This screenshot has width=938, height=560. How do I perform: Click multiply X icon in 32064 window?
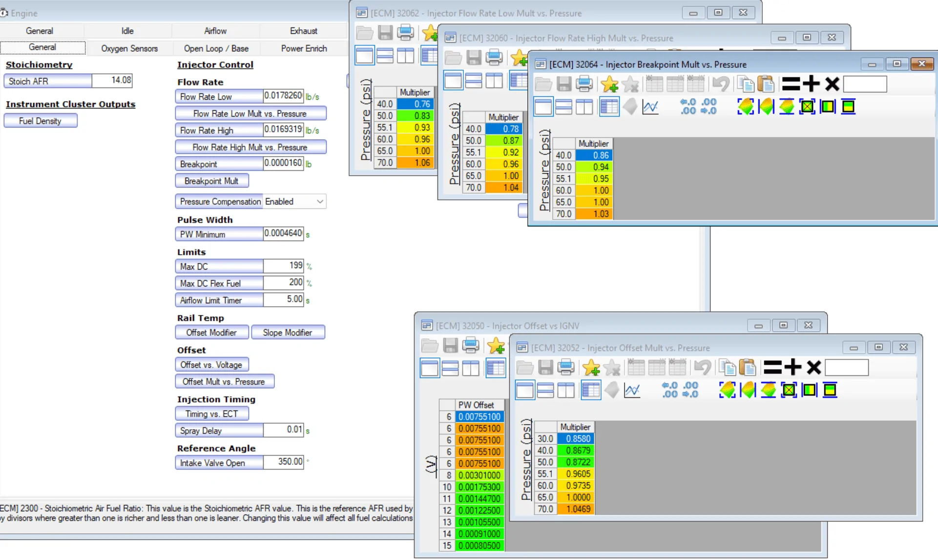pos(832,84)
